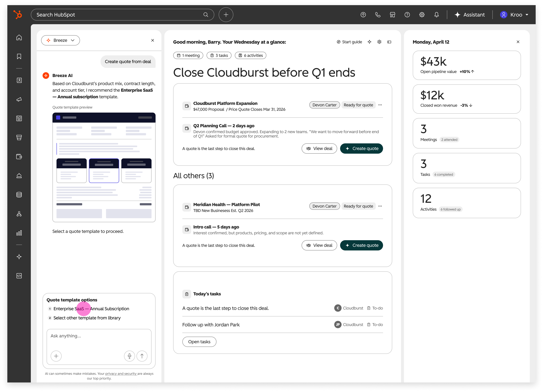Image resolution: width=543 pixels, height=392 pixels.
Task: Filter by the 3 tasks chip
Action: click(x=219, y=55)
